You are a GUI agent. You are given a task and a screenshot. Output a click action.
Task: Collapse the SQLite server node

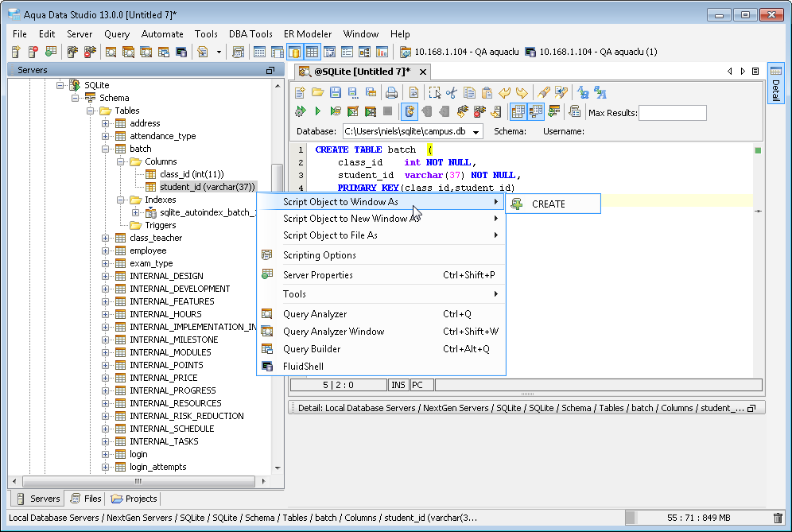coord(60,85)
